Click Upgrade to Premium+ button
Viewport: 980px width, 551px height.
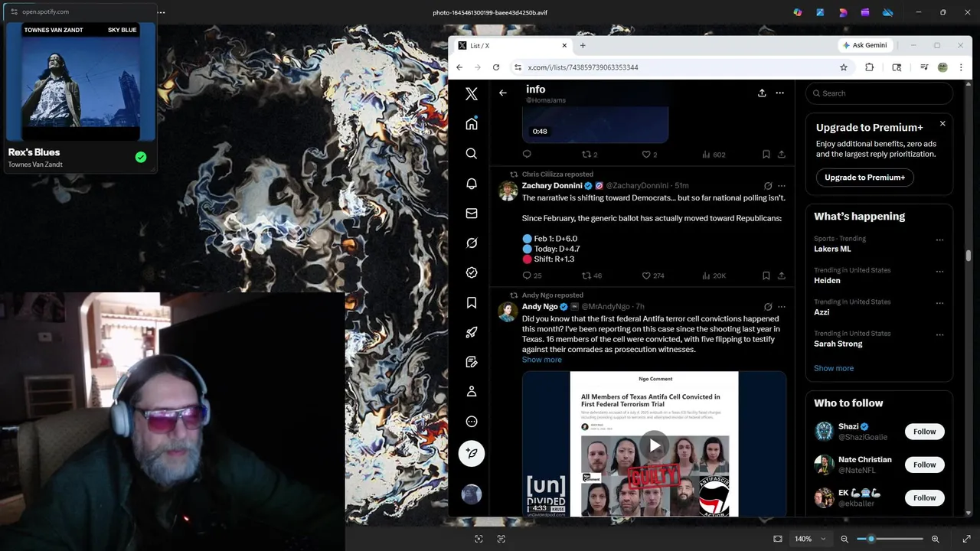(x=864, y=178)
